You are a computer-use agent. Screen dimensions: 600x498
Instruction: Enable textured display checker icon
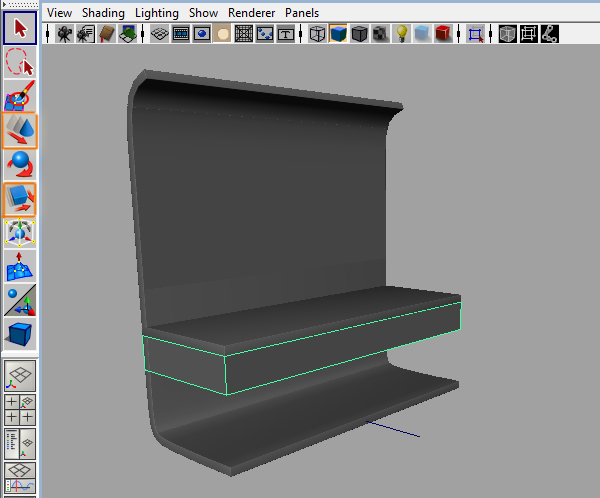click(x=380, y=34)
